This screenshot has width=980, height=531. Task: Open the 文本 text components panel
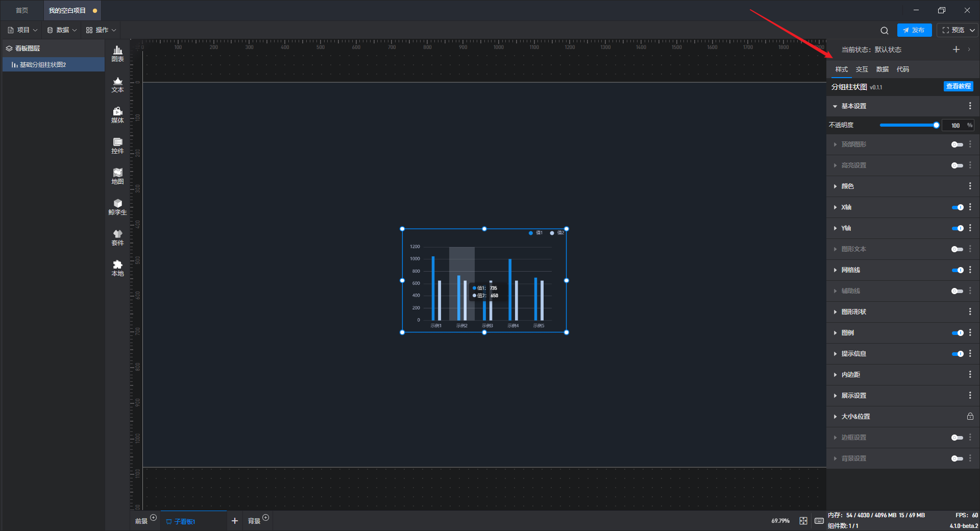click(x=117, y=84)
